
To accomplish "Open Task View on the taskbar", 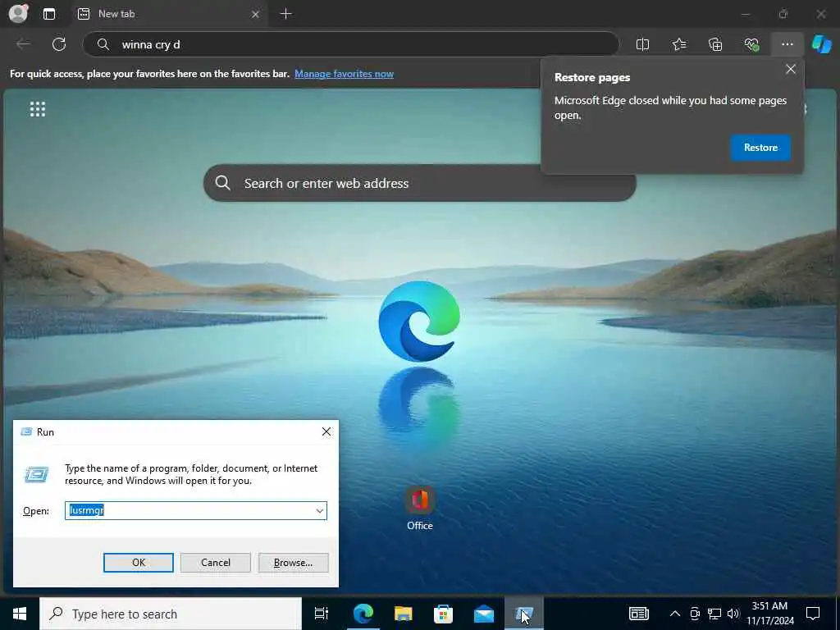I will coord(322,614).
